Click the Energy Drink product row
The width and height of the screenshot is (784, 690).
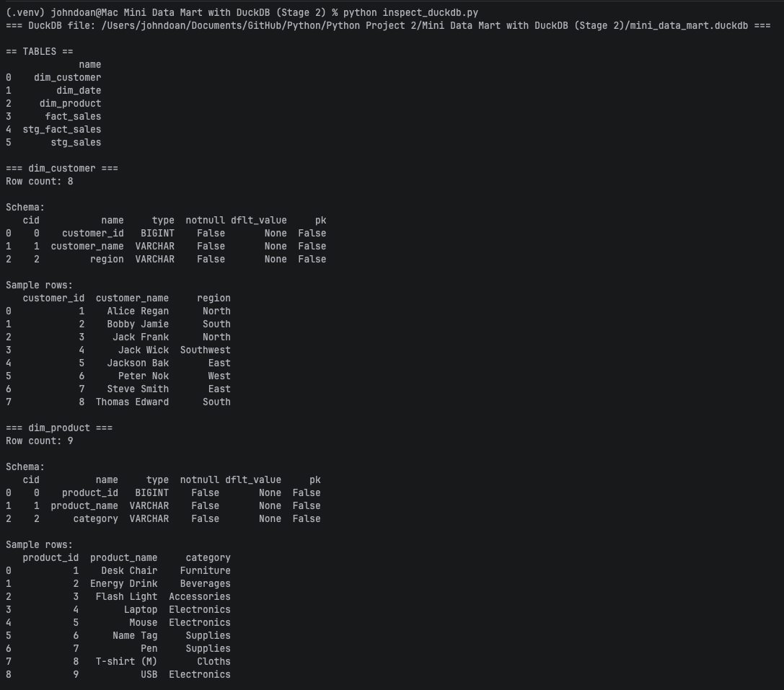(124, 583)
